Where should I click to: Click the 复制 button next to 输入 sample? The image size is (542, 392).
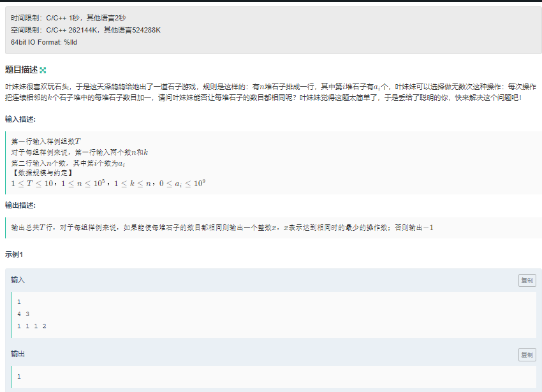(527, 280)
